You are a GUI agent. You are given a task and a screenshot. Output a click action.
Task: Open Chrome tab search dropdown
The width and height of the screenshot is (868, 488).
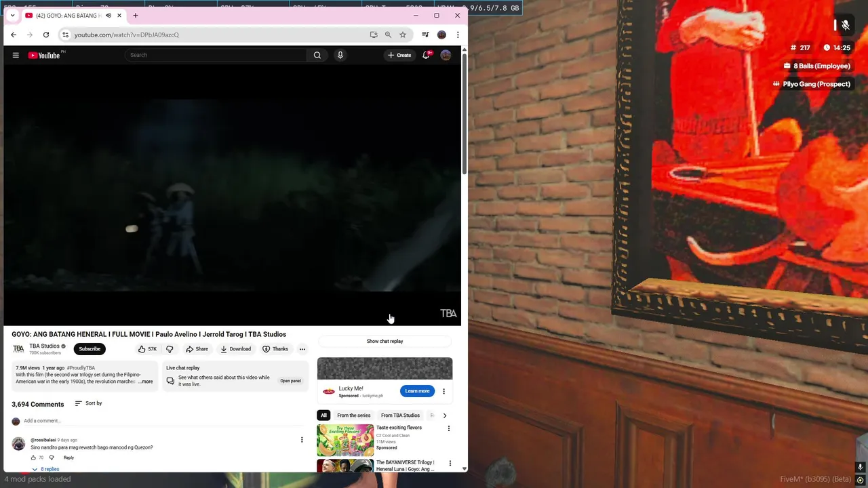click(x=12, y=16)
